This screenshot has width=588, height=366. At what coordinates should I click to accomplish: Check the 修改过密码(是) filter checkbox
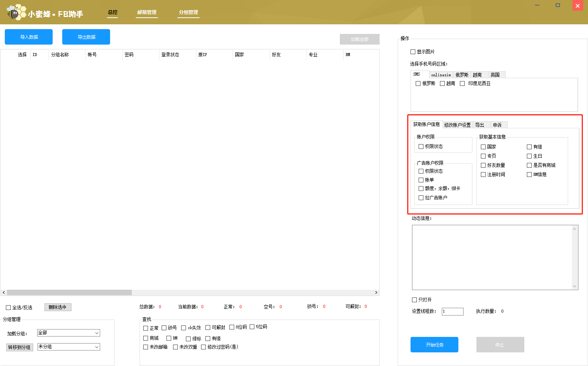[x=203, y=347]
